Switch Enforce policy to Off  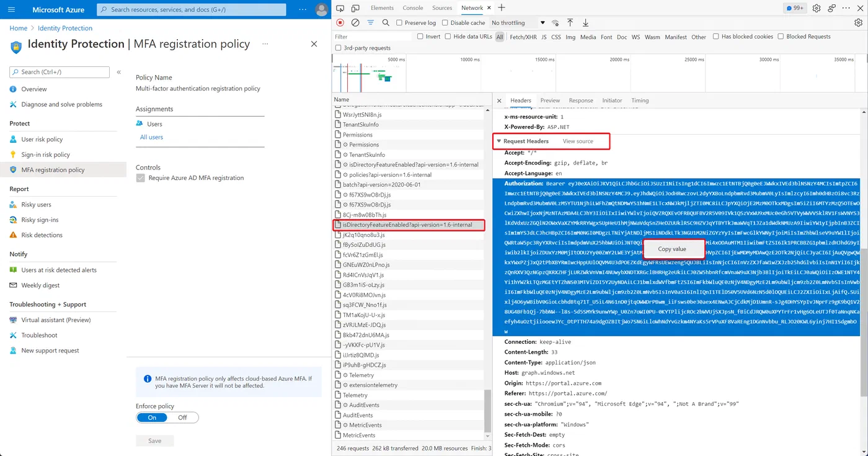click(182, 418)
